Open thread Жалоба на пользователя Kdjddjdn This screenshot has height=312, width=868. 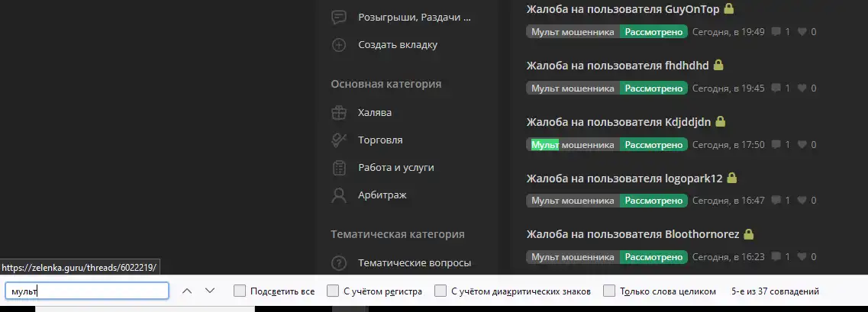pyautogui.click(x=618, y=121)
